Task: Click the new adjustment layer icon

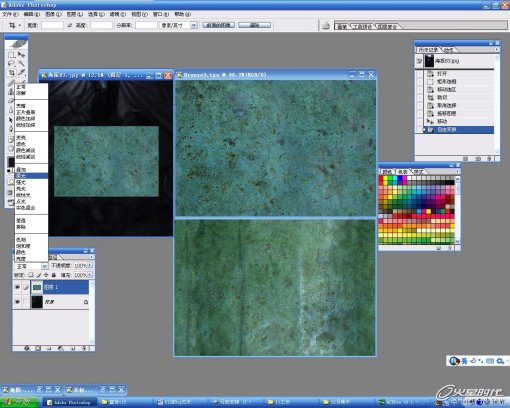Action: 60,348
